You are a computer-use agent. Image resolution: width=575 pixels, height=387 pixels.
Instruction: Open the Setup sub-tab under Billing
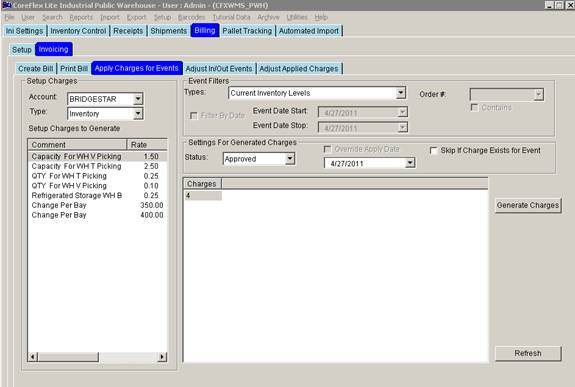(x=22, y=50)
